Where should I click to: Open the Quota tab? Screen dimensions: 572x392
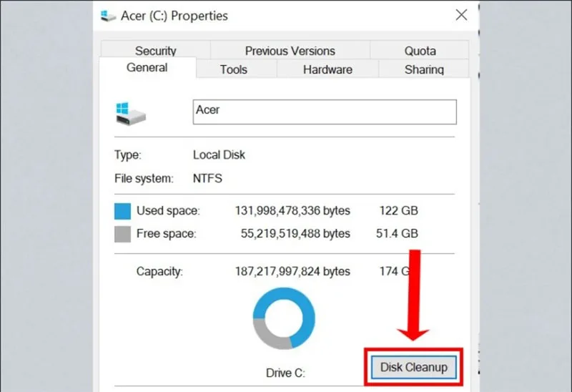click(x=420, y=50)
